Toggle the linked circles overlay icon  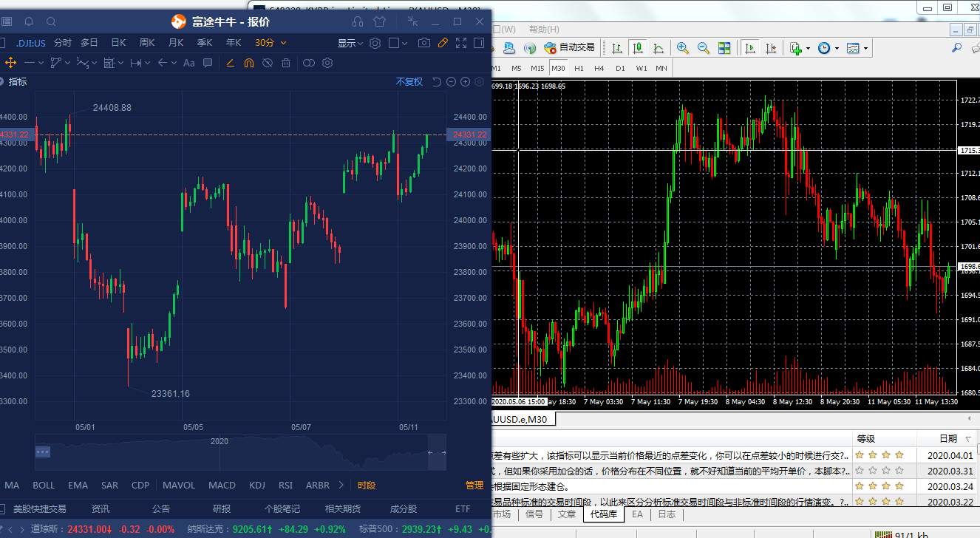point(309,63)
